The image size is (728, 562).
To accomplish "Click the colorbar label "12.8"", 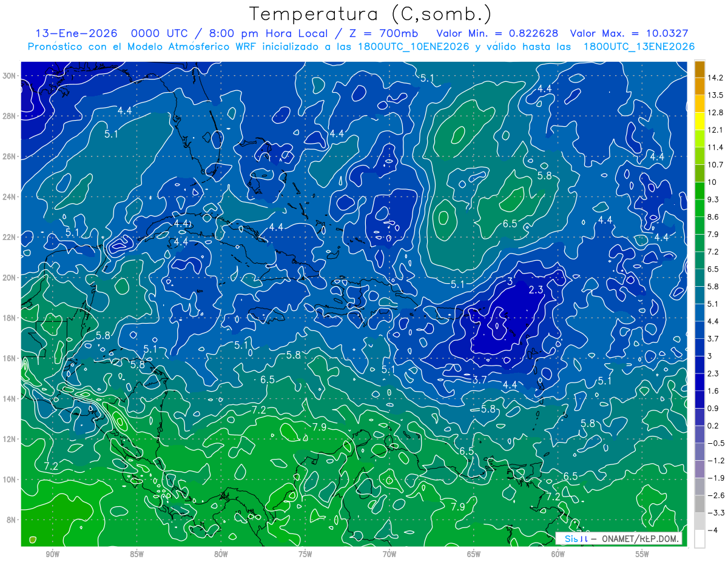I will tap(715, 113).
